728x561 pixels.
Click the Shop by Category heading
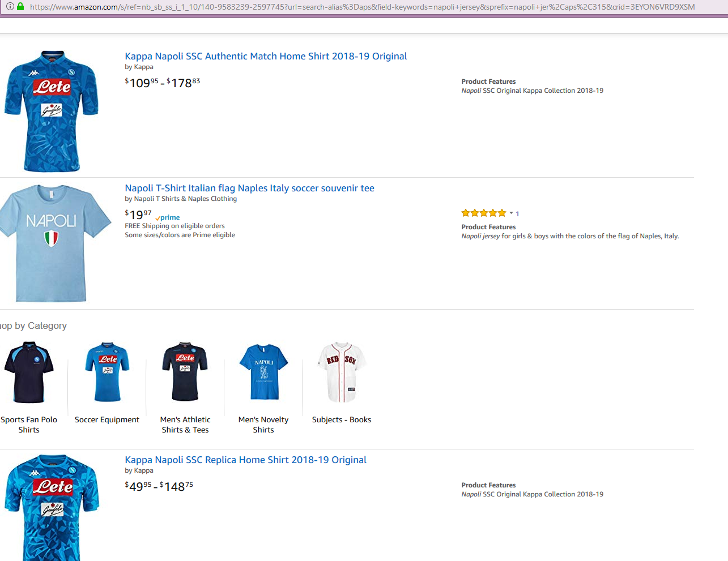click(x=33, y=326)
